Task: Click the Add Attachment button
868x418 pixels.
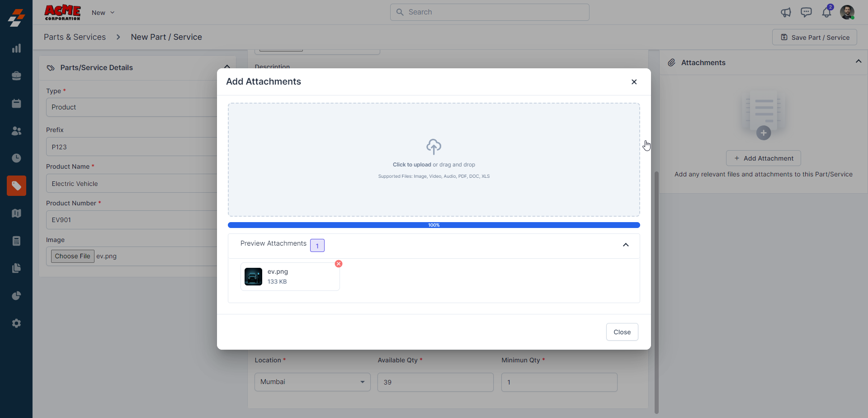Action: 764,158
